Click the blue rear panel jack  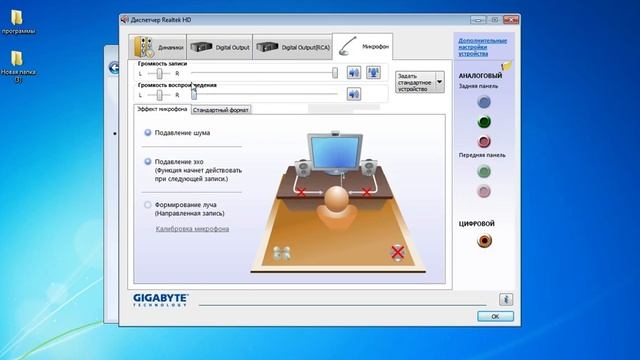click(484, 102)
